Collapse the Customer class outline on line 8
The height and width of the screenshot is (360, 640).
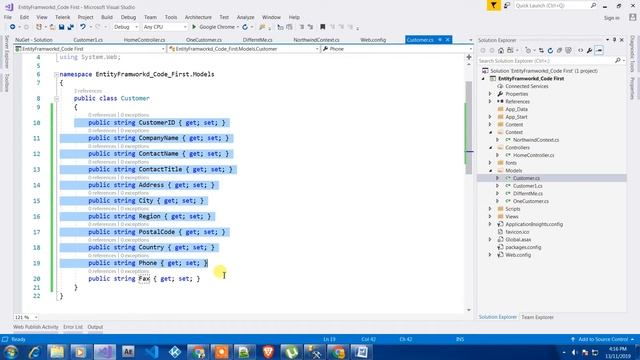click(56, 98)
